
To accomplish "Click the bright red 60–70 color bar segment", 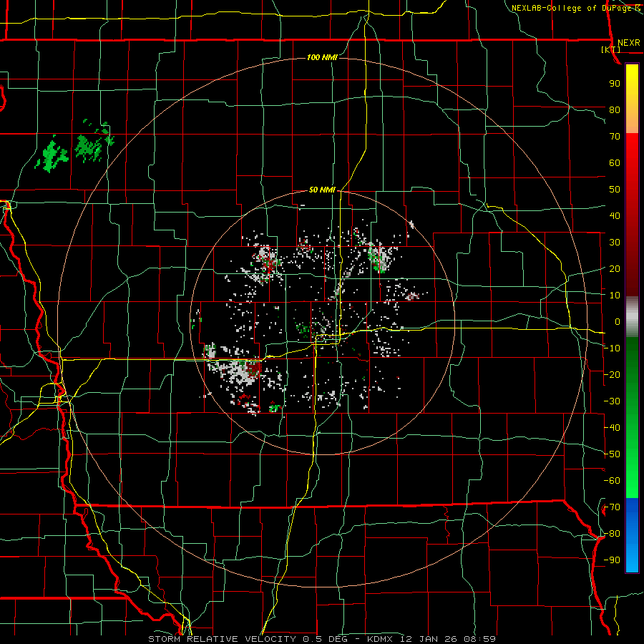I will [x=632, y=147].
